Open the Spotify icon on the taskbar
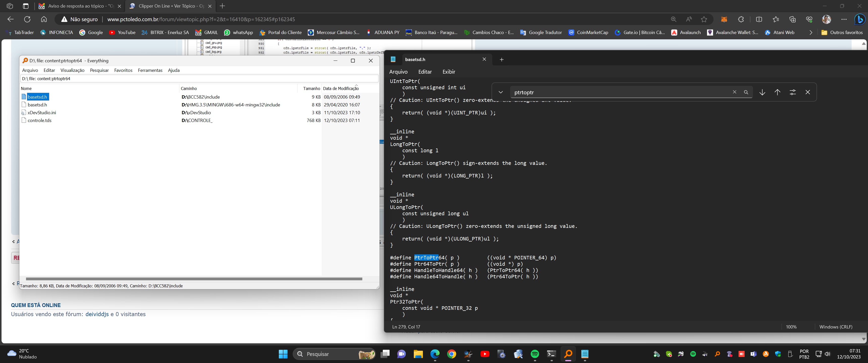The height and width of the screenshot is (363, 868). pyautogui.click(x=535, y=354)
